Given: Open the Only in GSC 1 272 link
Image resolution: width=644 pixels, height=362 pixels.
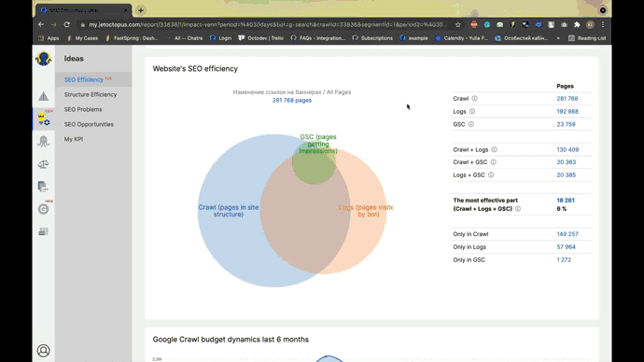Looking at the screenshot, I should (564, 259).
